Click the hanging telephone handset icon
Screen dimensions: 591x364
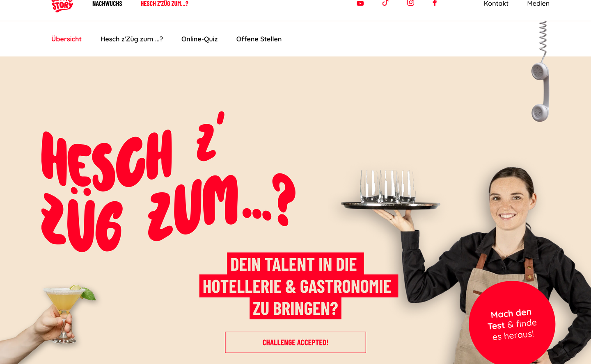[541, 72]
